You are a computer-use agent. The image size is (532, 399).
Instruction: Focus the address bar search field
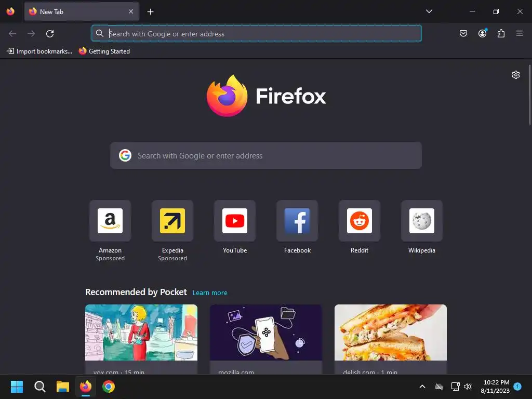pyautogui.click(x=257, y=34)
